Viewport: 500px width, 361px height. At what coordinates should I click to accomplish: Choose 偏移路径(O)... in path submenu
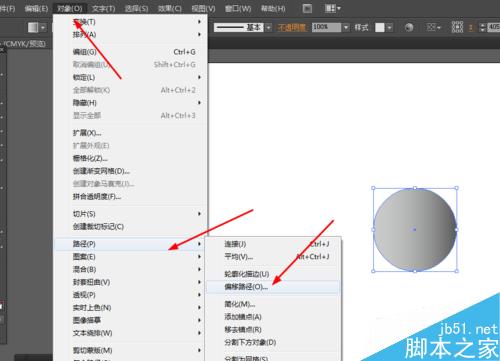273,287
